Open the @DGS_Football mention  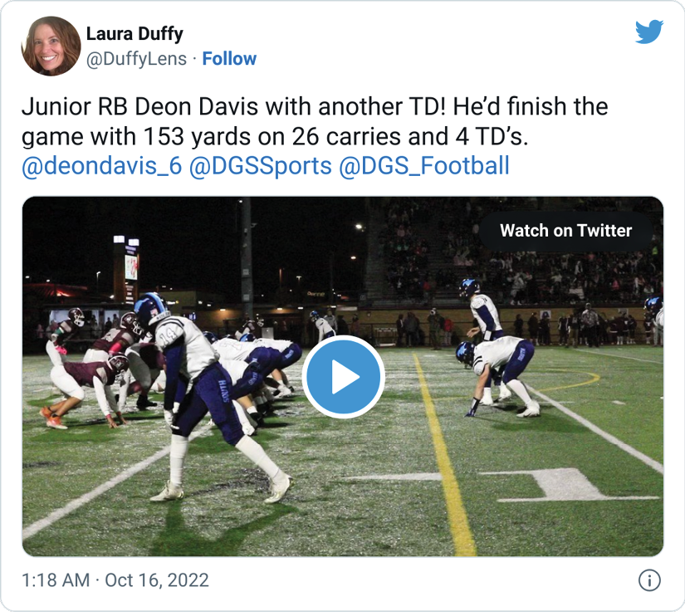[x=424, y=166]
